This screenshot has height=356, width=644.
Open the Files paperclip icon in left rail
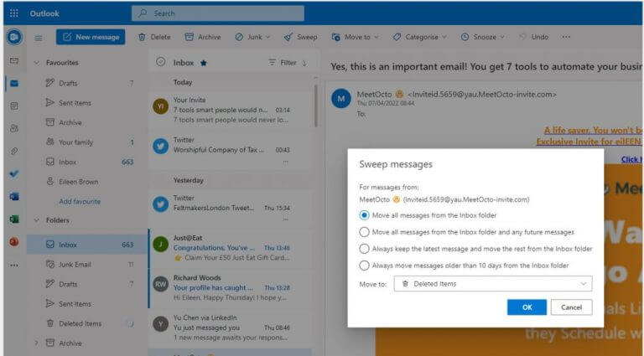click(14, 151)
